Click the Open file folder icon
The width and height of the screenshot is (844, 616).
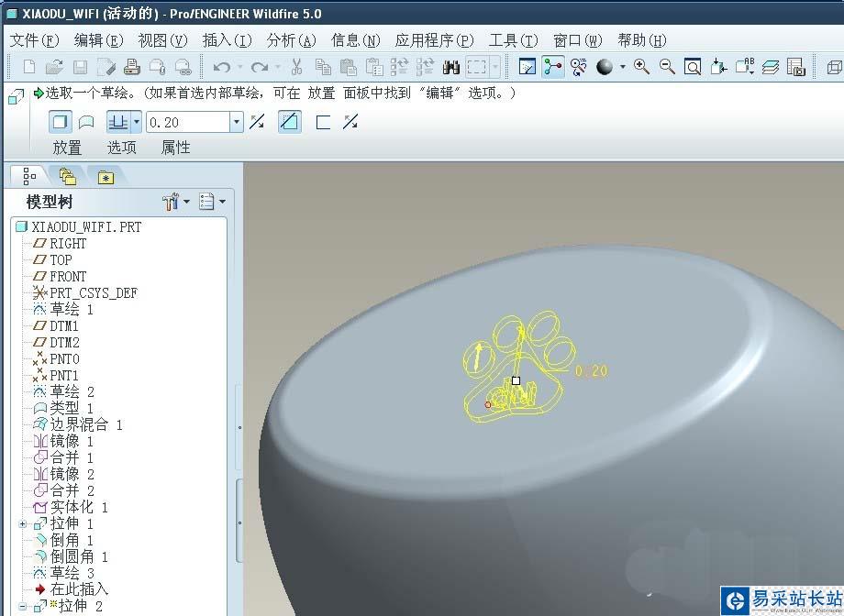pos(54,67)
